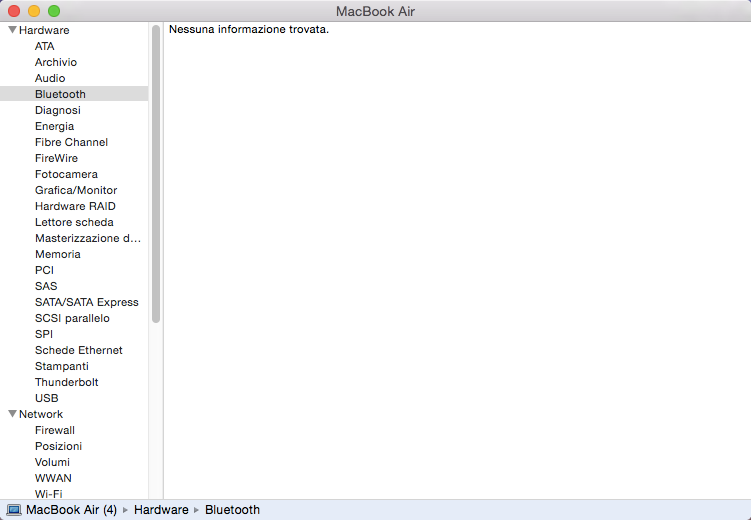Select SPI in the sidebar

point(44,334)
